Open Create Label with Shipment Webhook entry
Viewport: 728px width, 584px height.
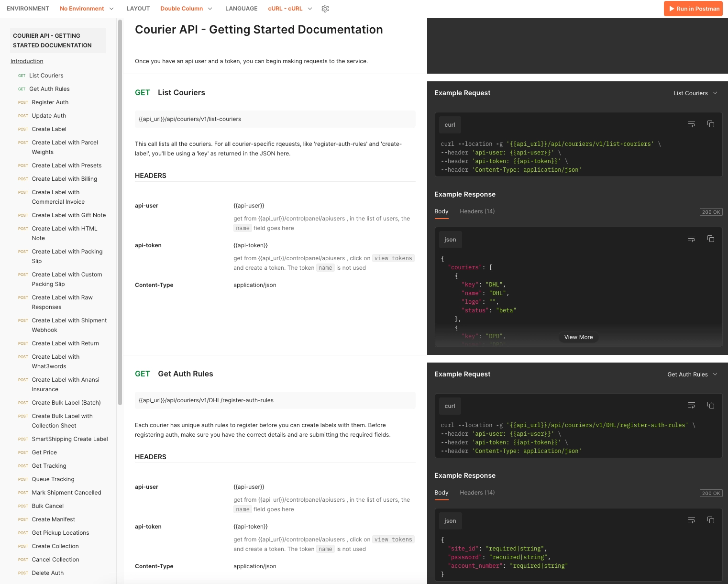click(69, 325)
